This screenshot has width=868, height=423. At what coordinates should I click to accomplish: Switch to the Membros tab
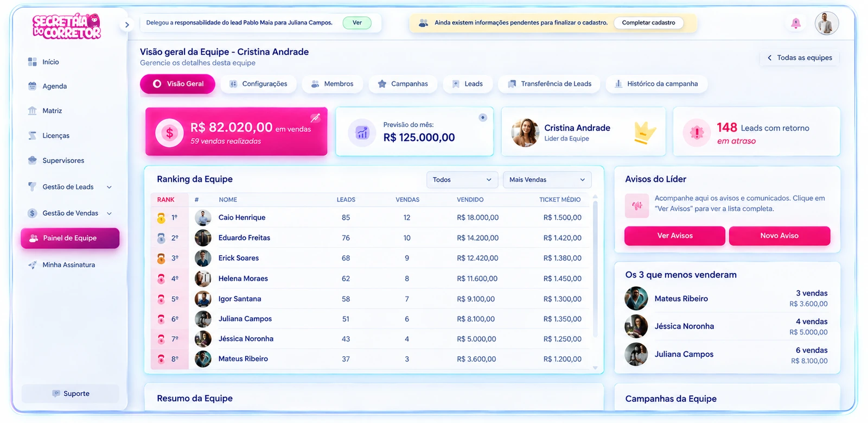click(332, 84)
